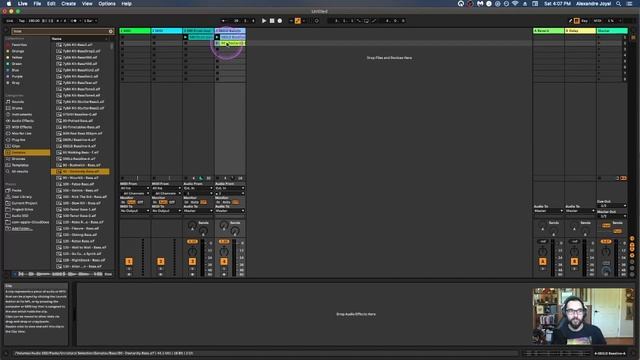This screenshot has width=640, height=360.
Task: Open the File menu
Action: [37, 4]
